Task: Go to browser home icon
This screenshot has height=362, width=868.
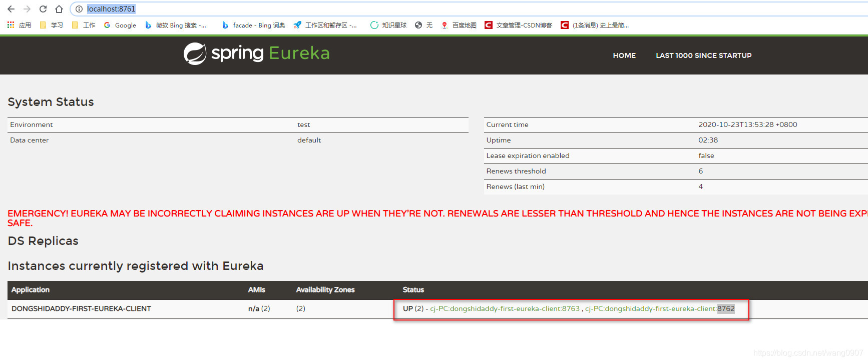Action: coord(59,9)
